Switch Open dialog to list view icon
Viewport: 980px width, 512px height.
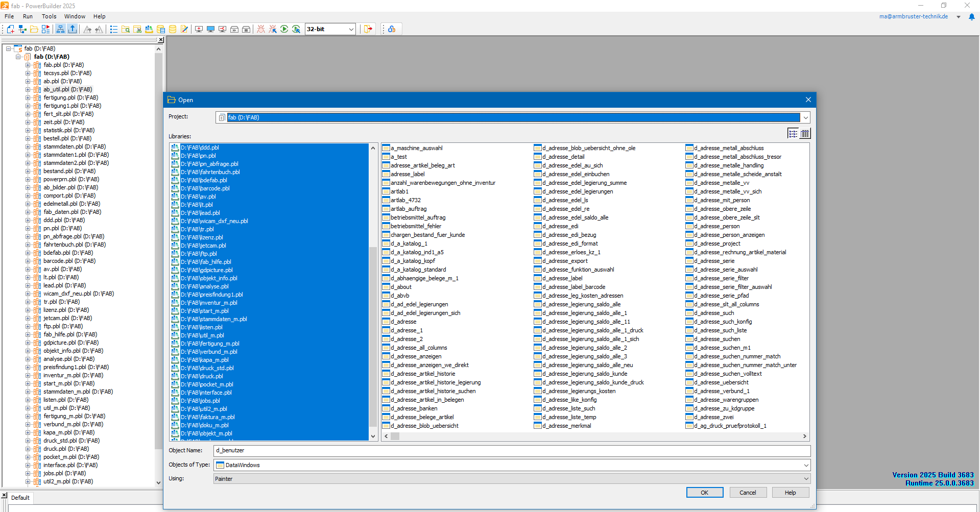click(793, 133)
